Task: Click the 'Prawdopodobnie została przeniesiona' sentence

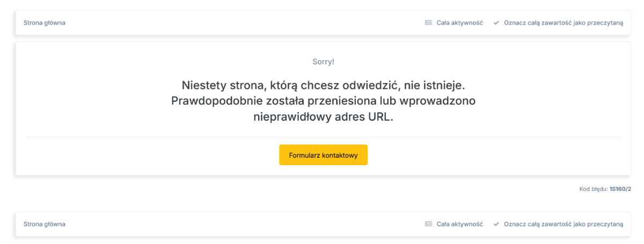Action: pos(323,101)
